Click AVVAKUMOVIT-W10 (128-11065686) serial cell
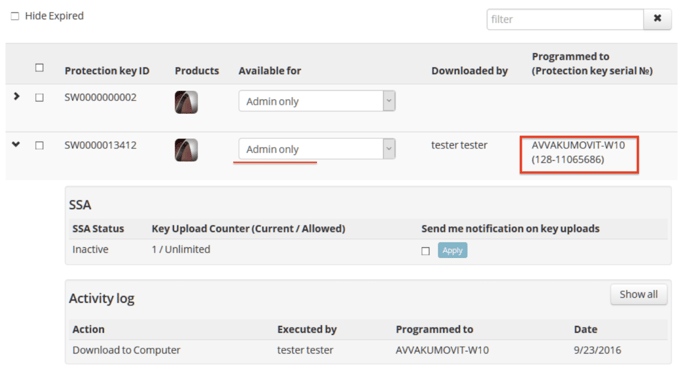Image resolution: width=688 pixels, height=380 pixels. tap(578, 152)
